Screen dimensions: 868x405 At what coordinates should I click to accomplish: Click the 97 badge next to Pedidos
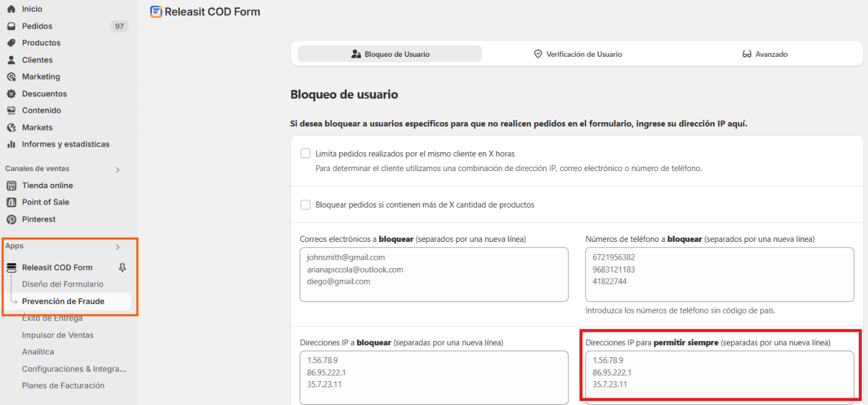click(x=119, y=26)
